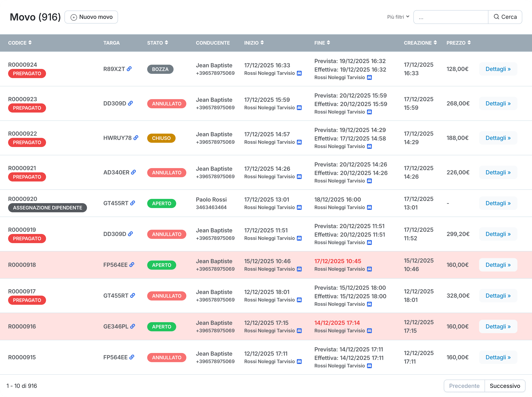Screen dimensions: 532x397
Task: Expand the Più filtri dropdown
Action: click(x=398, y=17)
